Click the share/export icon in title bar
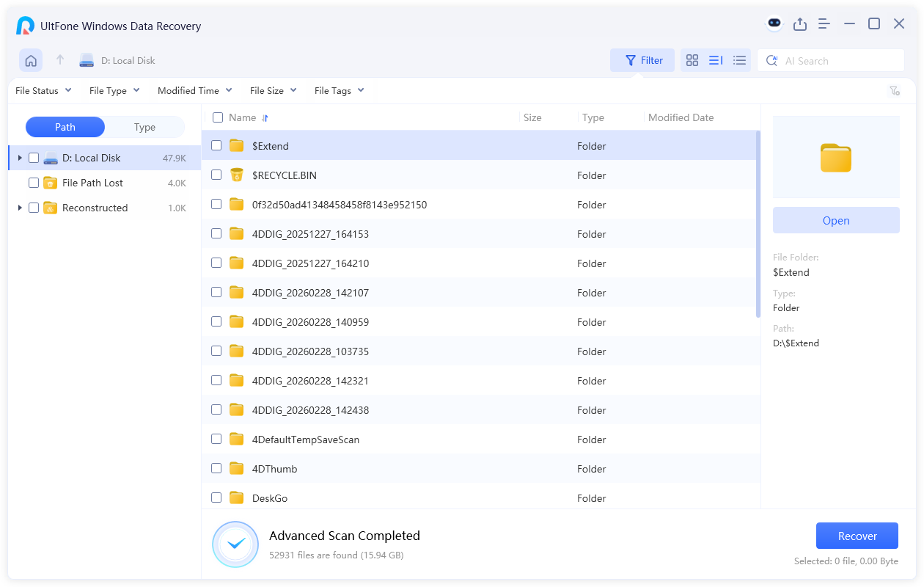Screen dimensions: 924x587 point(800,24)
